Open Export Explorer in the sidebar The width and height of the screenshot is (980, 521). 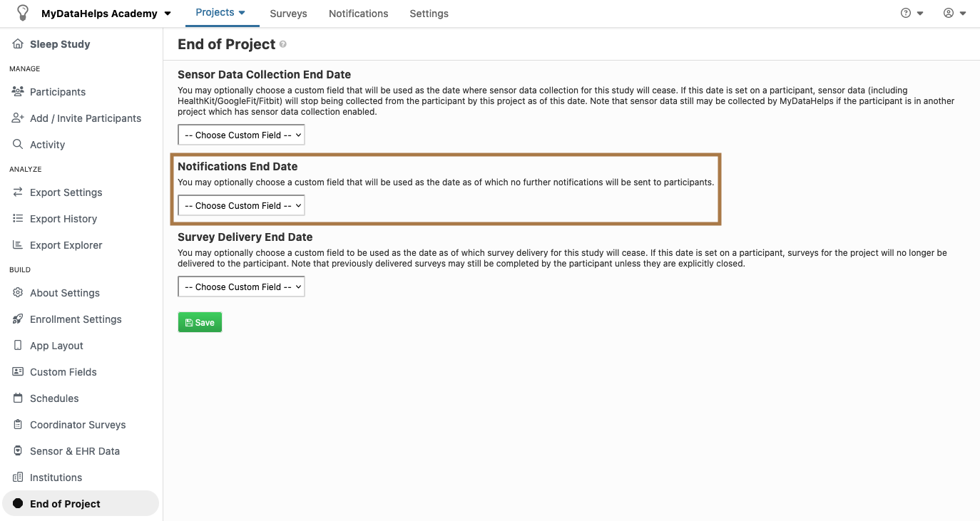point(66,245)
